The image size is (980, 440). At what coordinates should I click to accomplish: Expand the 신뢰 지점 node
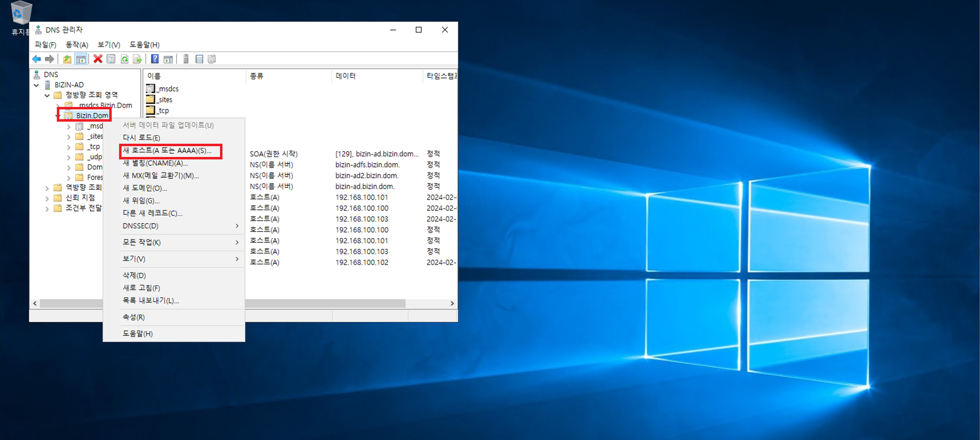[47, 198]
